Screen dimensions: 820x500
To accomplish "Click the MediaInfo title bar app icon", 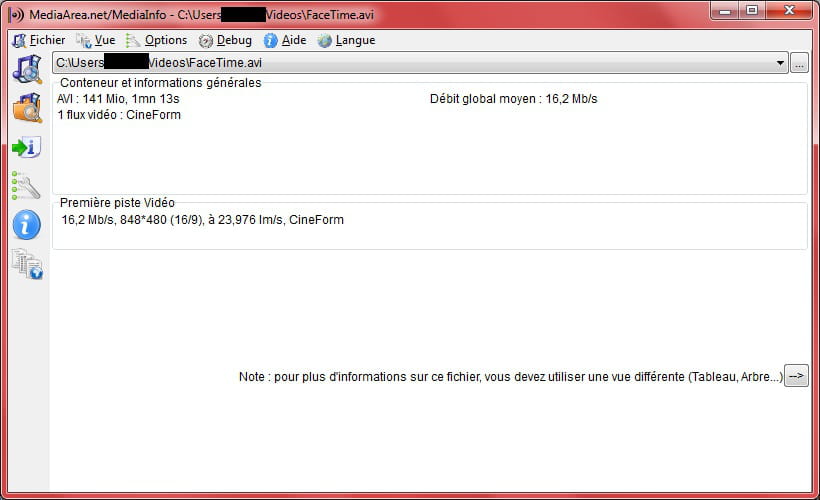I will coord(17,15).
